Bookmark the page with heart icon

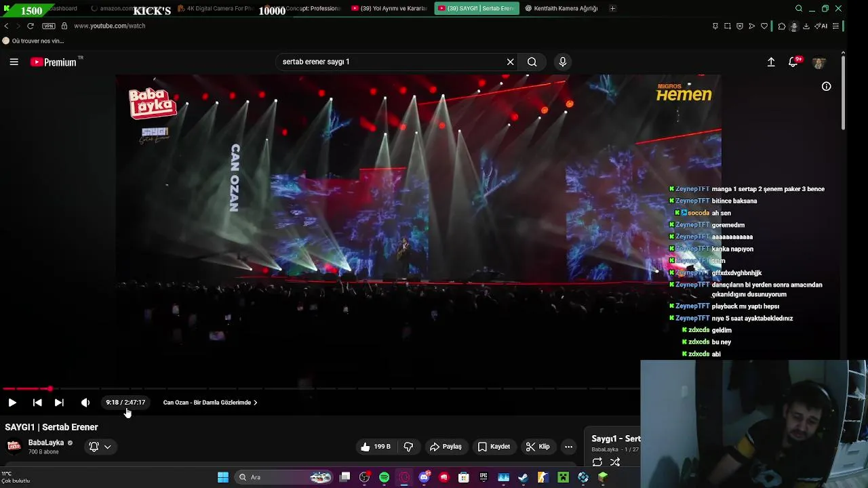pos(764,26)
